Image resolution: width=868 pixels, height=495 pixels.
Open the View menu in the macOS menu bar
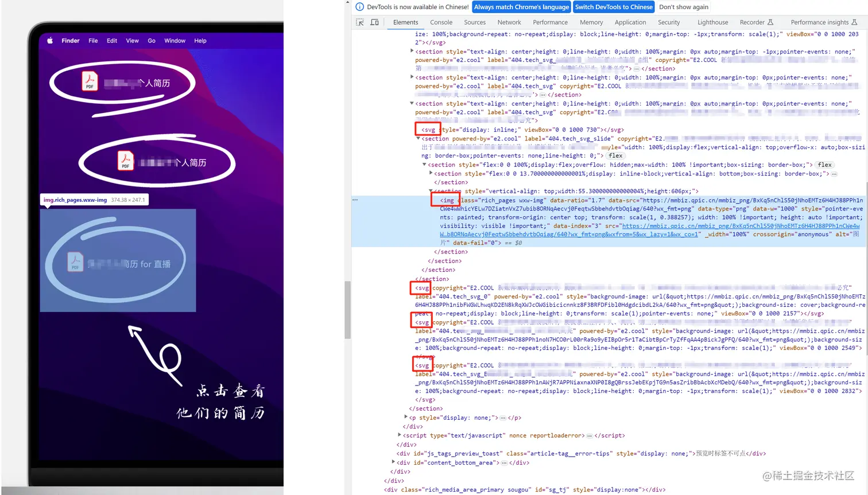[132, 41]
